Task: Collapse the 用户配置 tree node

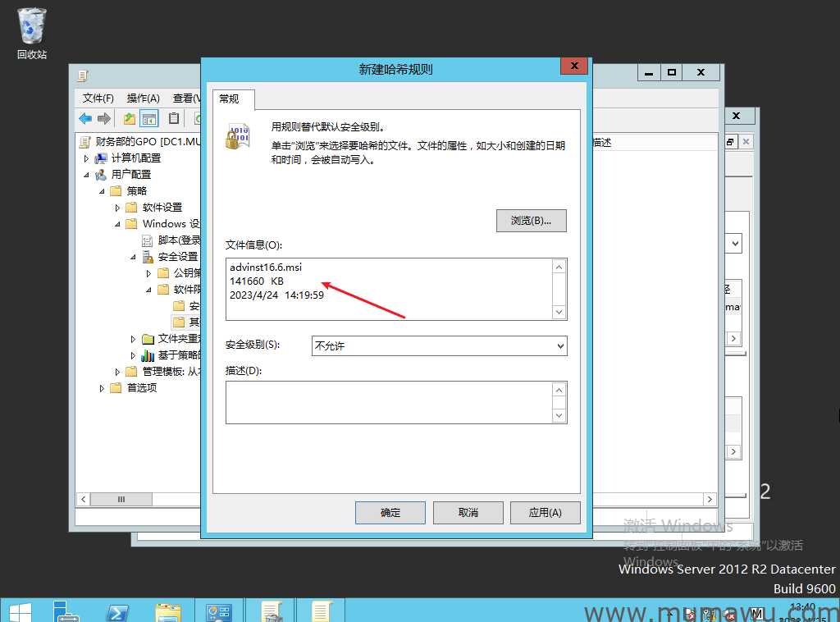Action: [87, 175]
